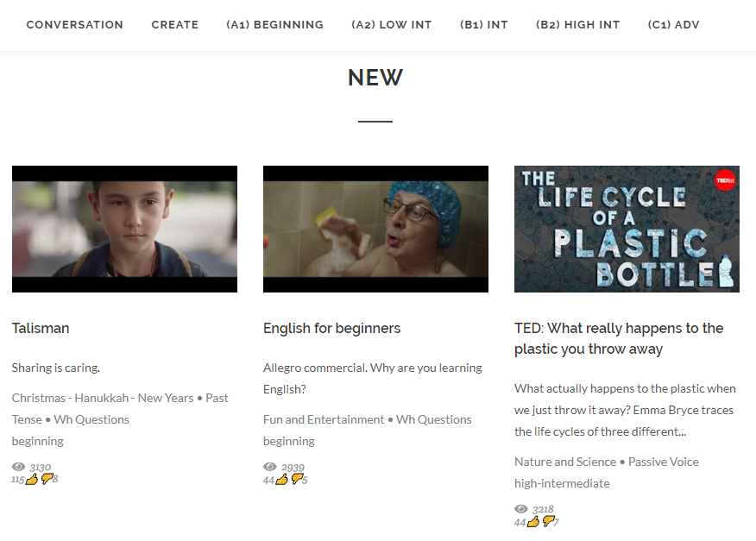Click the Passive Voice tag link

click(x=663, y=462)
